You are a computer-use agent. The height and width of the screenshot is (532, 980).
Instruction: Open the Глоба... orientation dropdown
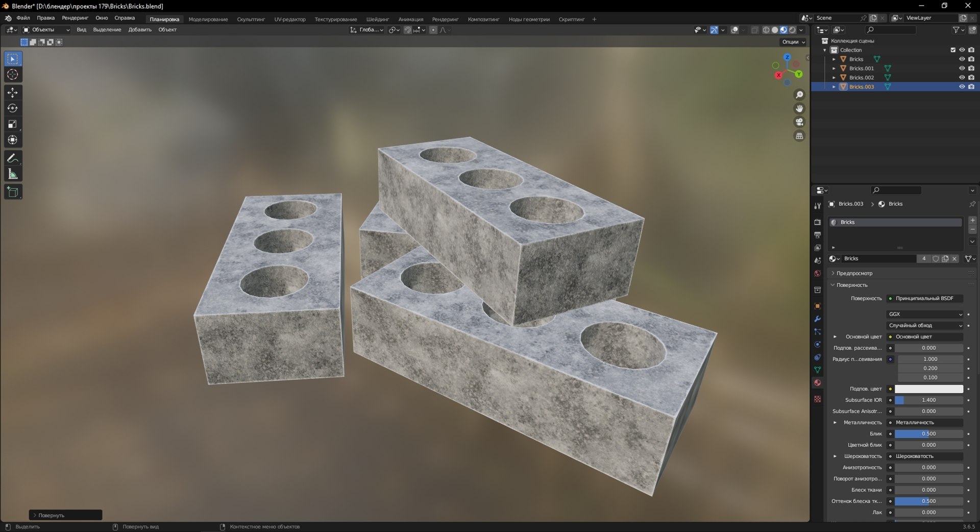(367, 30)
